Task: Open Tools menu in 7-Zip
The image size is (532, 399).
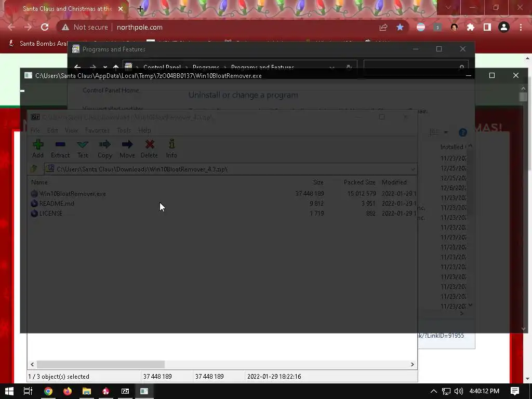Action: pos(124,130)
